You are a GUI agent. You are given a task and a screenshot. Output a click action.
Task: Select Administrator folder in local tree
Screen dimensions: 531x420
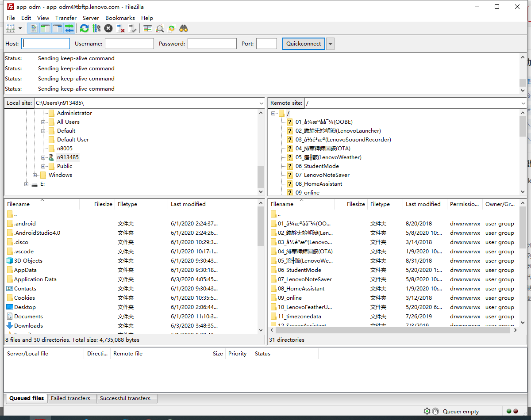(74, 113)
